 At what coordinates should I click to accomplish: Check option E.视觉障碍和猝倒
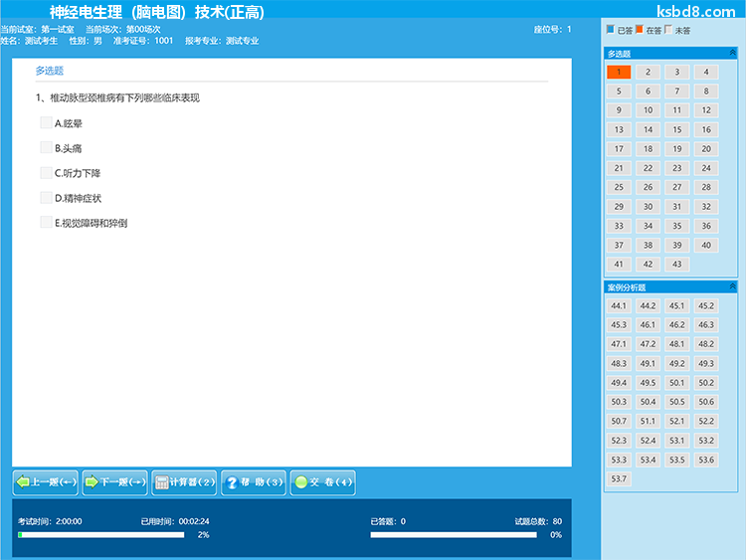pyautogui.click(x=46, y=222)
